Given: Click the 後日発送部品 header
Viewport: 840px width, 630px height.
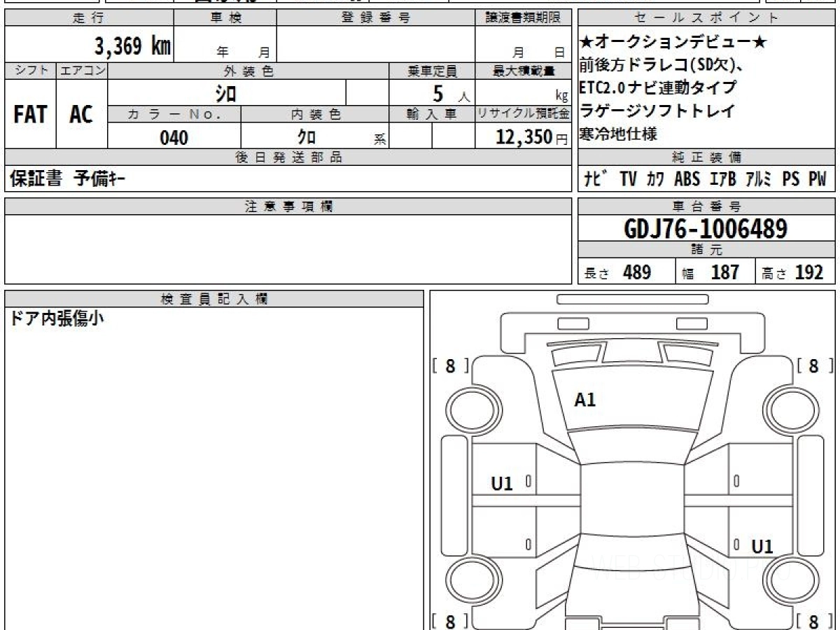Looking at the screenshot, I should pyautogui.click(x=288, y=157).
